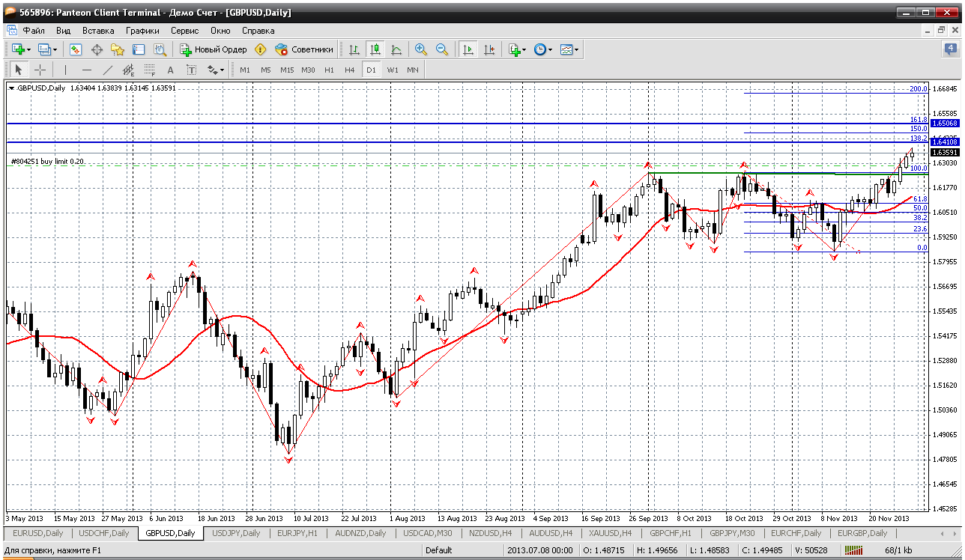Toggle chart shift
The height and width of the screenshot is (560, 965).
(x=489, y=49)
